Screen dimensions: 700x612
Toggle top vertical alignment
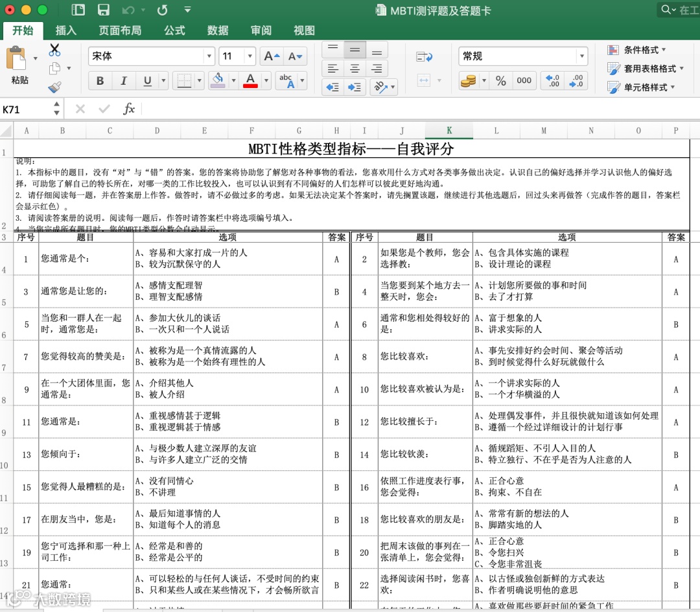333,49
